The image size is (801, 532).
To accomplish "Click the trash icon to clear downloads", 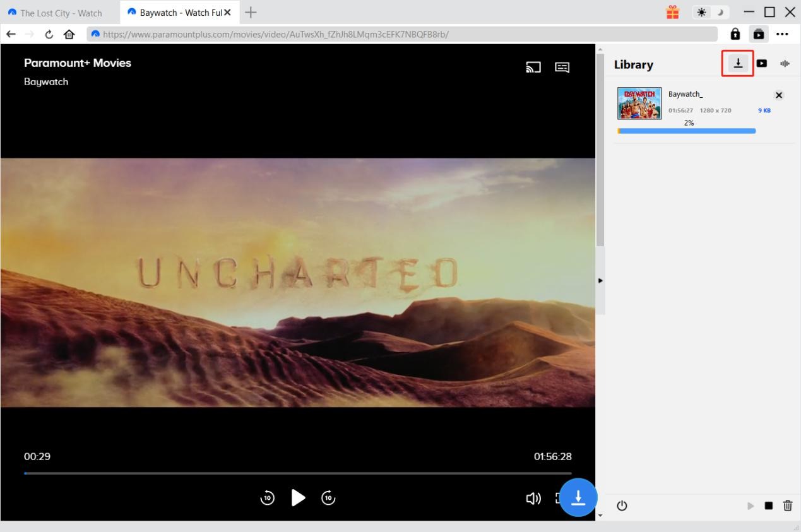I will (787, 505).
